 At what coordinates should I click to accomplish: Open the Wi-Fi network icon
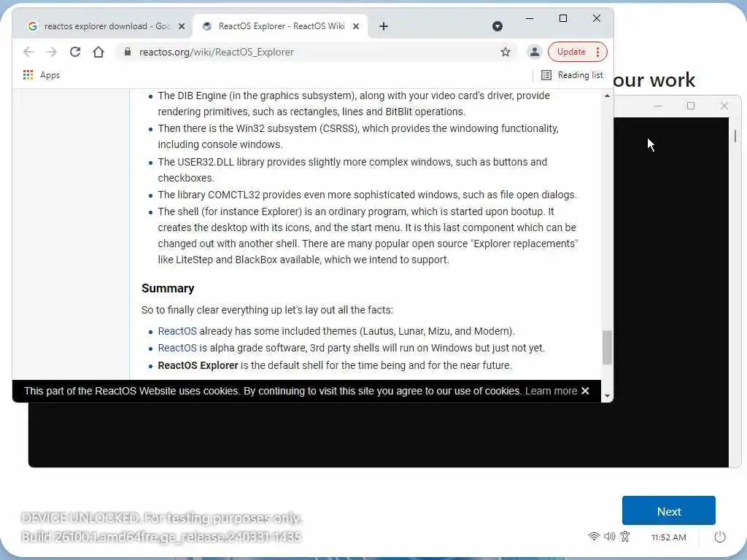point(594,537)
